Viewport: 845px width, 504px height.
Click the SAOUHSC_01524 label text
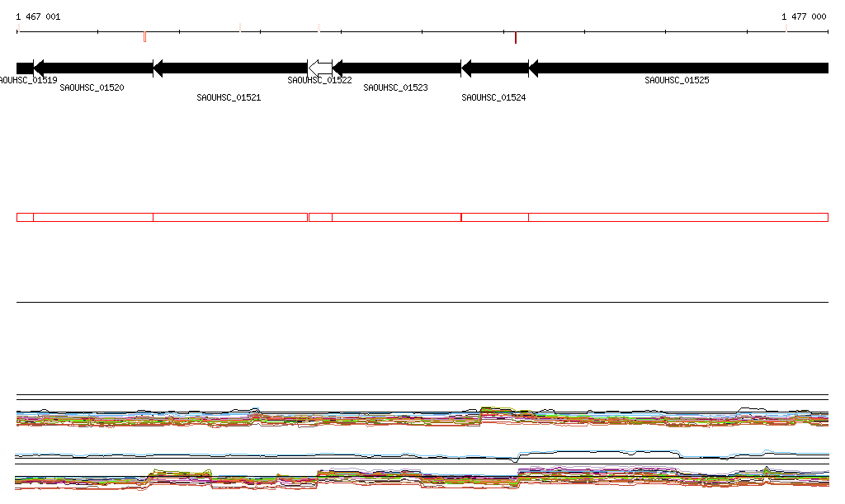493,97
